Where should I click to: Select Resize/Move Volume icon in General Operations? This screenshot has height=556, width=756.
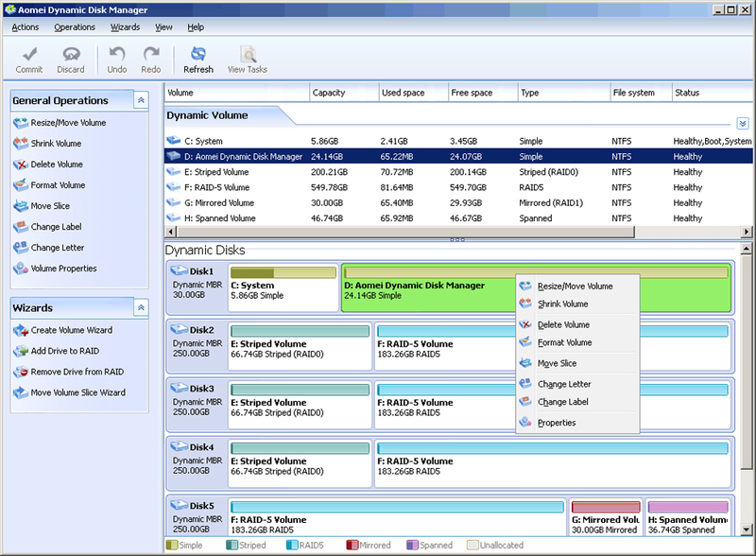coord(21,123)
